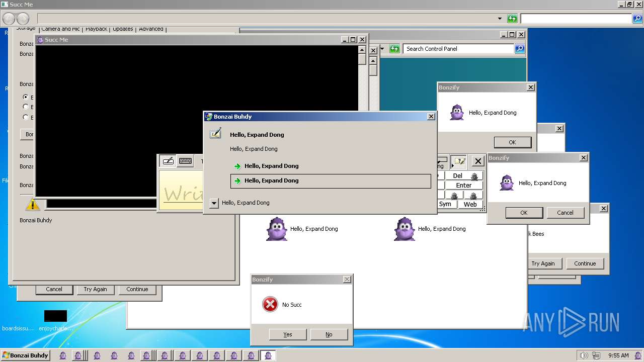Click Try Again in the bottom-left dialog
The height and width of the screenshot is (362, 644).
[95, 289]
